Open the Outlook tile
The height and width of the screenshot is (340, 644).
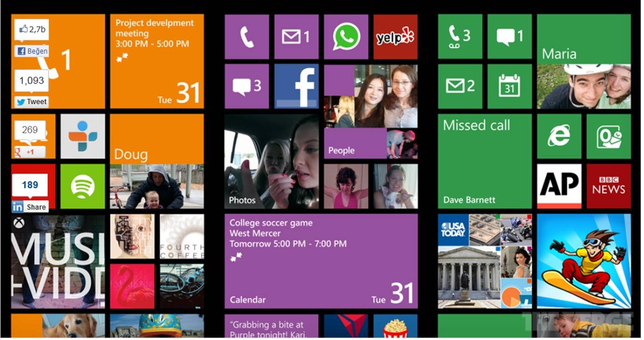tap(609, 136)
